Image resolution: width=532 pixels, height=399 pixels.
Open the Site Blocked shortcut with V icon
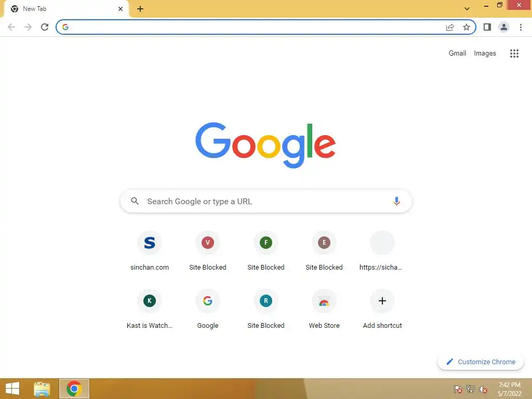[x=208, y=251]
